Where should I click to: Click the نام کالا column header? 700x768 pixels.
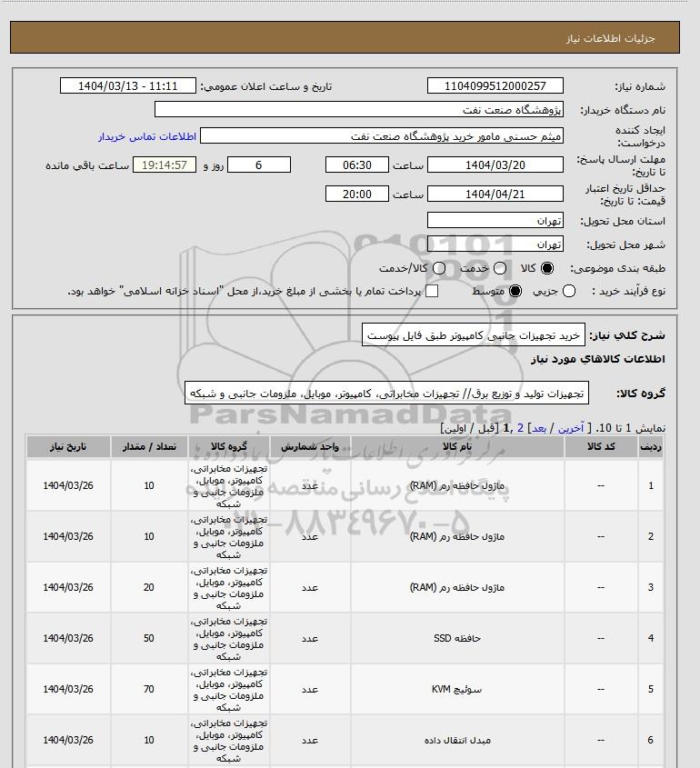coord(457,446)
